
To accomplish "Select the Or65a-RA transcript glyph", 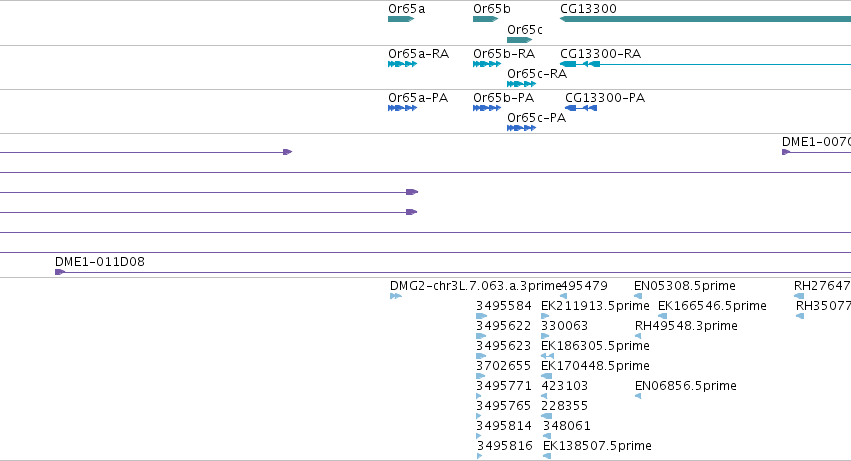I will coord(403,64).
